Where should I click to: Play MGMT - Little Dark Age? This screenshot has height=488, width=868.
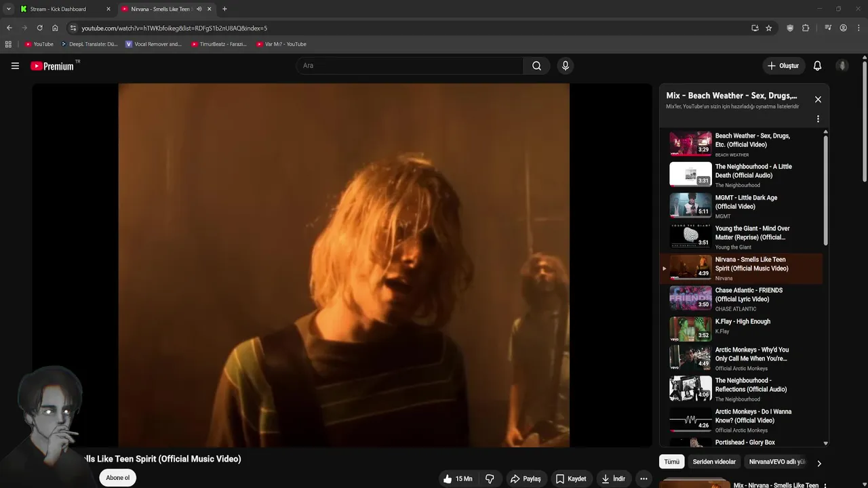point(742,206)
